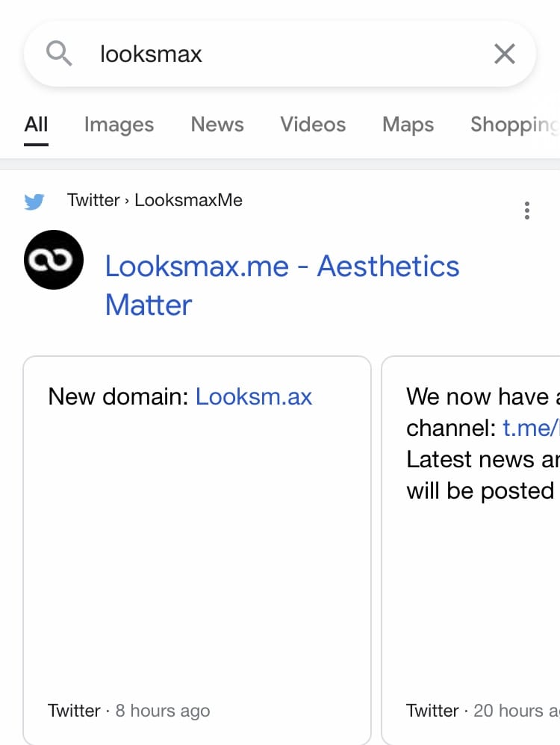Select the All tab
Viewport: 560px width, 745px height.
point(36,125)
